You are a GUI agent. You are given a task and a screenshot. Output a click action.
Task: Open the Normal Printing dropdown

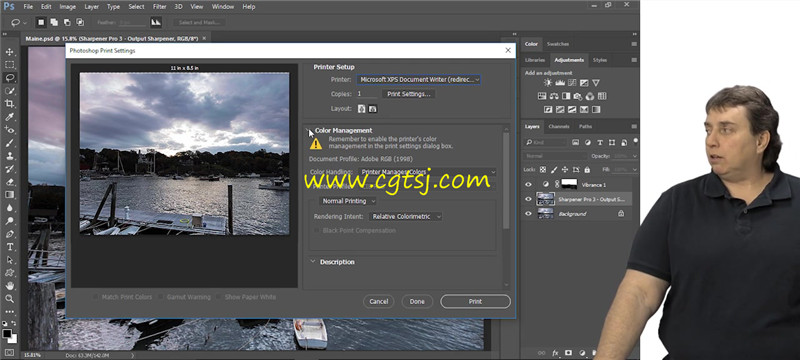coord(348,201)
